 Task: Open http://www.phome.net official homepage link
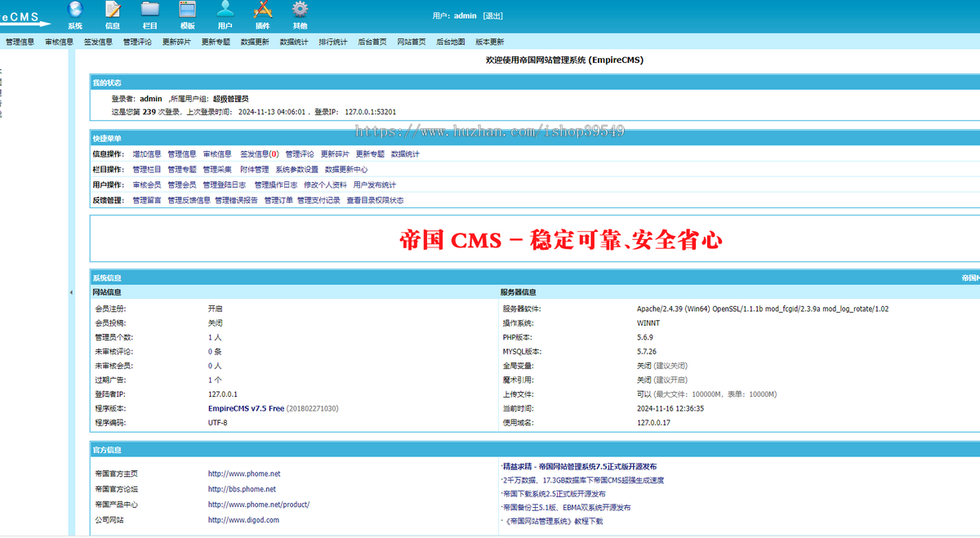[244, 474]
